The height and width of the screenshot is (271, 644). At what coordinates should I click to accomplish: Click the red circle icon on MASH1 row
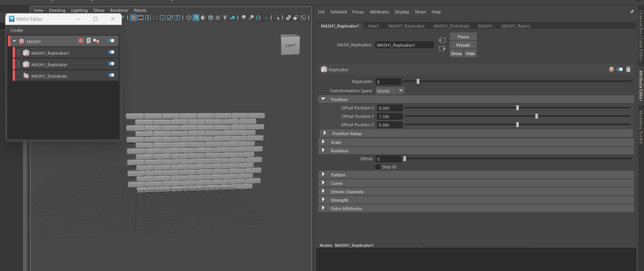tap(80, 41)
